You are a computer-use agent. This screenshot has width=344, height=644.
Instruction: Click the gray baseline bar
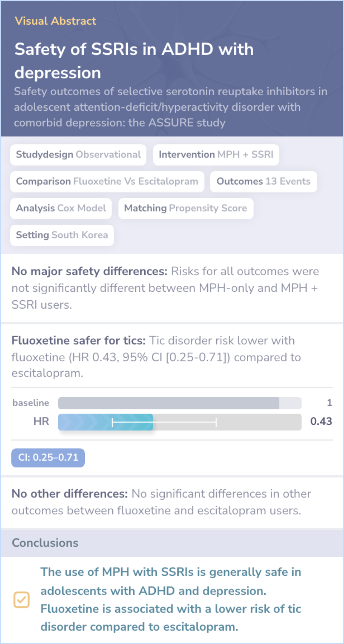(180, 403)
